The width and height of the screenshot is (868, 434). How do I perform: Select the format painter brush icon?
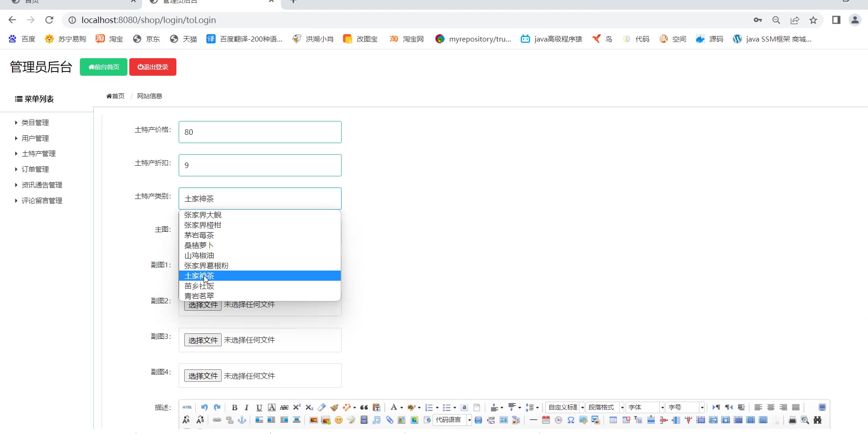[x=334, y=407]
